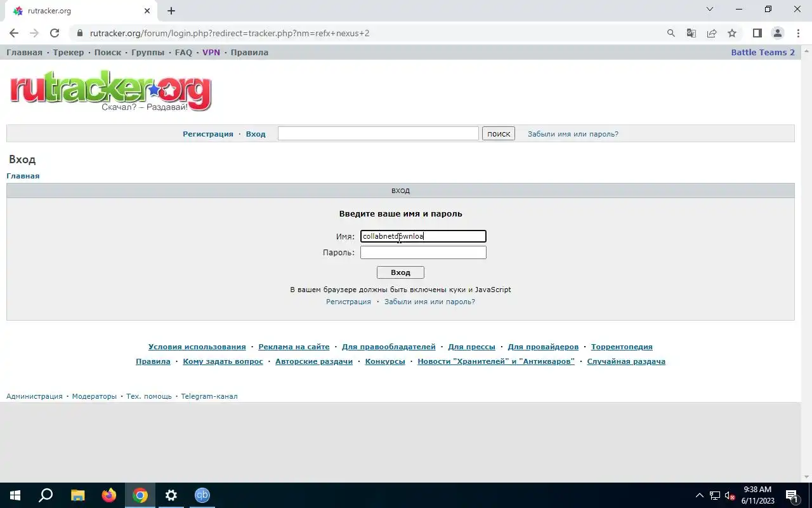Open Торрентопедия footer link
812x508 pixels.
[622, 347]
